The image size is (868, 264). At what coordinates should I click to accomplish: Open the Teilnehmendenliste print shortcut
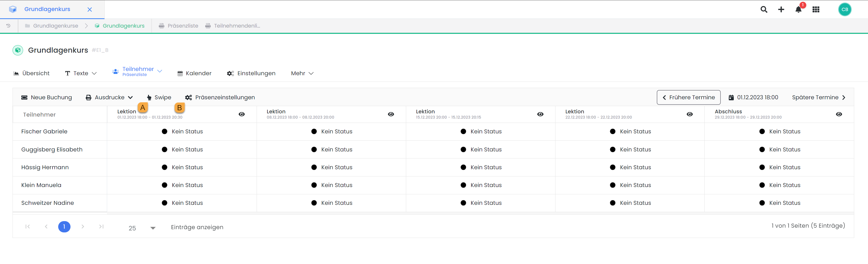point(233,26)
